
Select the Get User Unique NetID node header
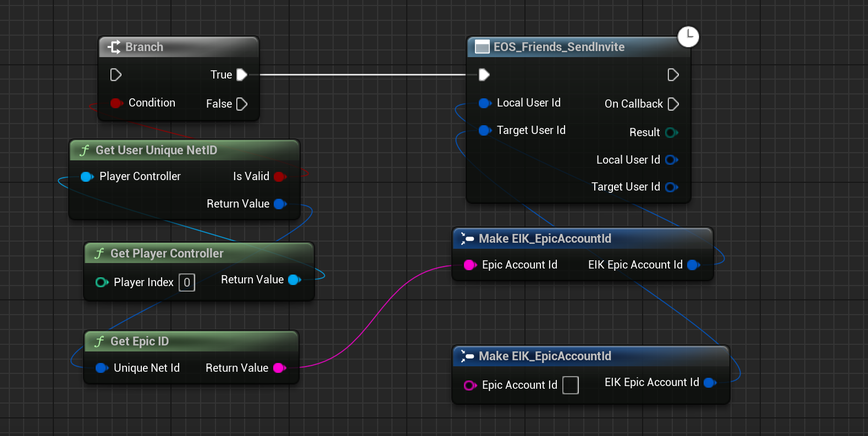tap(184, 150)
